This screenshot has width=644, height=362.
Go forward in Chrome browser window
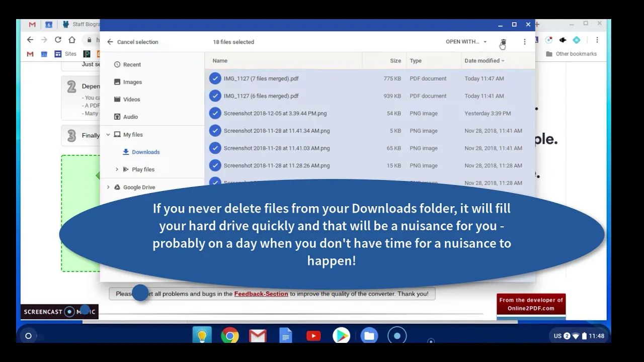click(44, 40)
